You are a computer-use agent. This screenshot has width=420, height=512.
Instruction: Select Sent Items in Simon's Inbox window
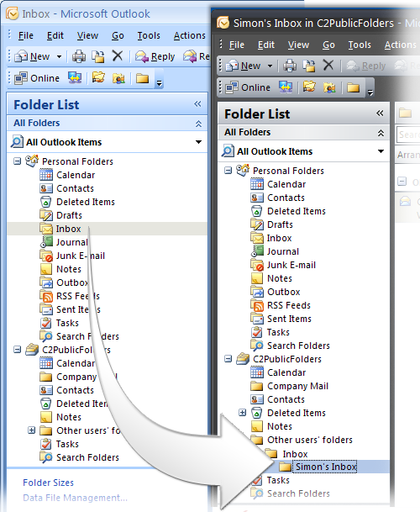pyautogui.click(x=281, y=319)
